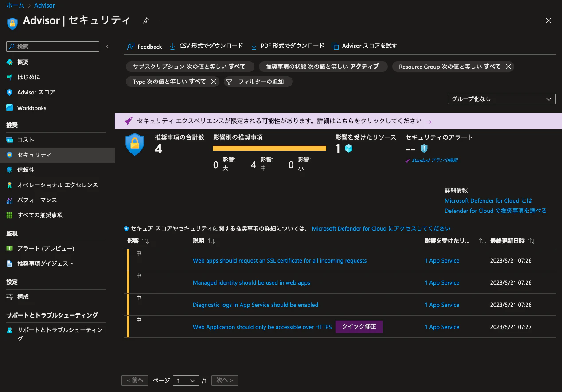
Task: Open the ellipsis more options in header
Action: pyautogui.click(x=160, y=20)
